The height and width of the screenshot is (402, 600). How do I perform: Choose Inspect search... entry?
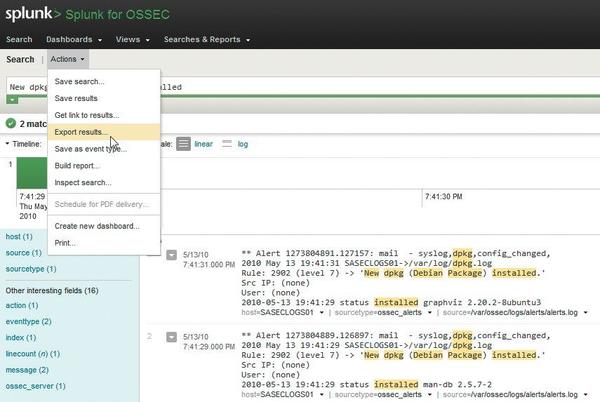104,182
